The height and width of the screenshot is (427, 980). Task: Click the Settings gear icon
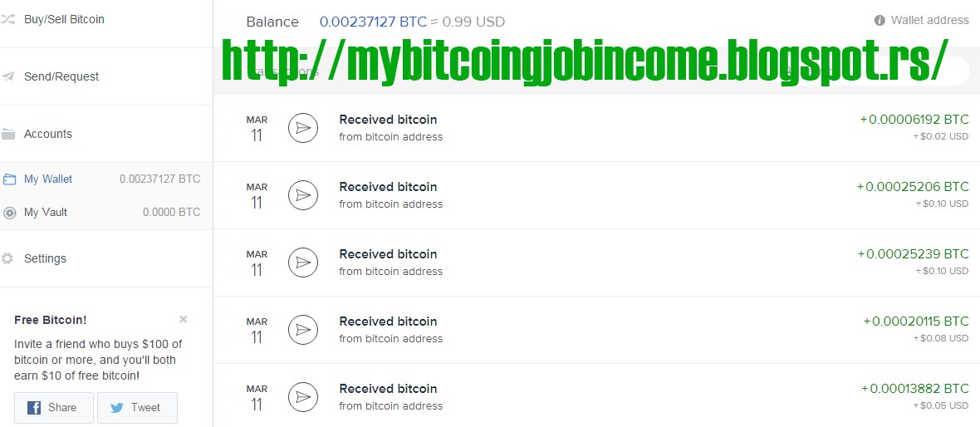[x=7, y=258]
